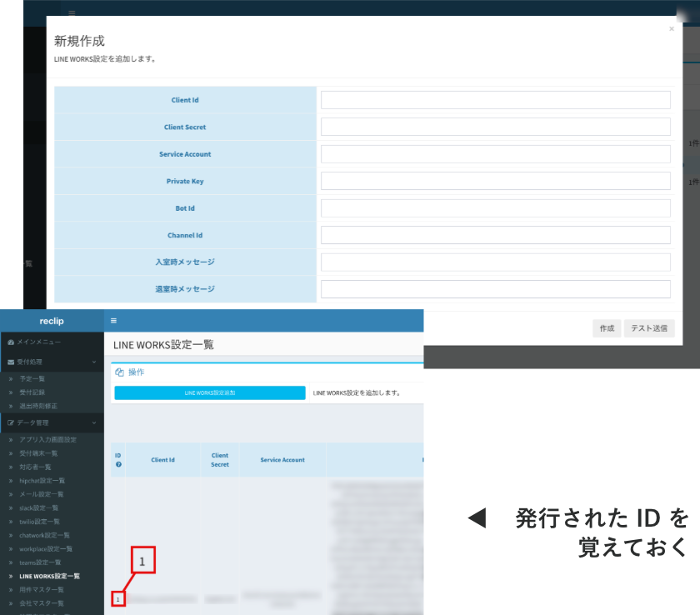700x615 pixels.
Task: Go to 受付記録 in the sidebar
Action: pos(32,392)
